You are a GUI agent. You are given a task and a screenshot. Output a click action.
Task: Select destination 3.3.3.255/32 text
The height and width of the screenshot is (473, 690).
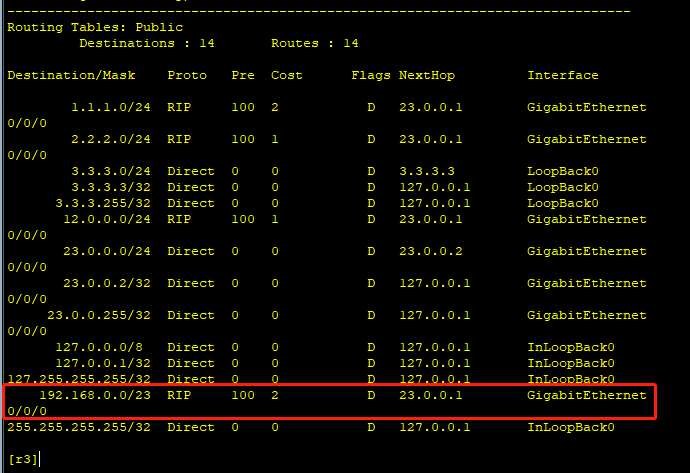click(x=103, y=203)
